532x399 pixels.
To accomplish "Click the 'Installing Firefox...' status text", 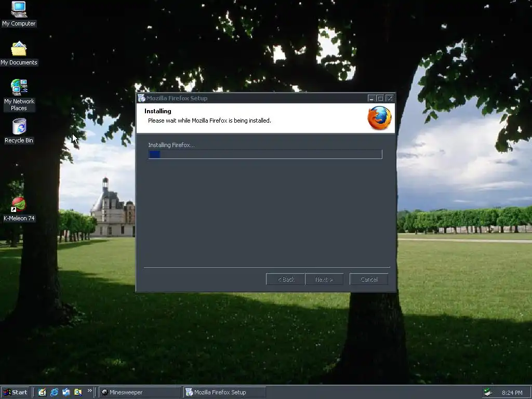I will tap(171, 145).
